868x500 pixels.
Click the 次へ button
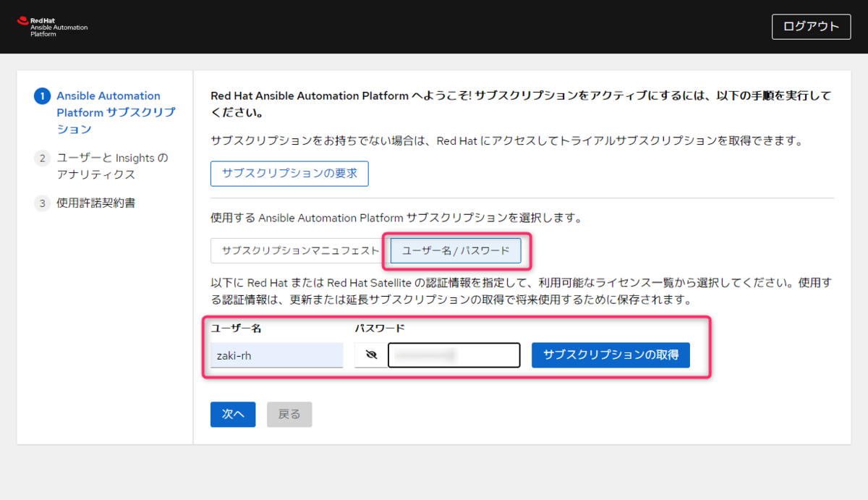click(233, 415)
